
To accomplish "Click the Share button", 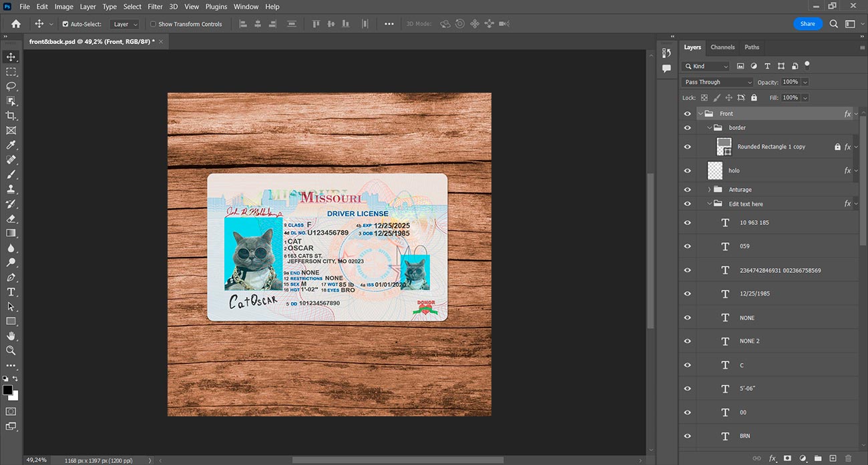I will [808, 23].
